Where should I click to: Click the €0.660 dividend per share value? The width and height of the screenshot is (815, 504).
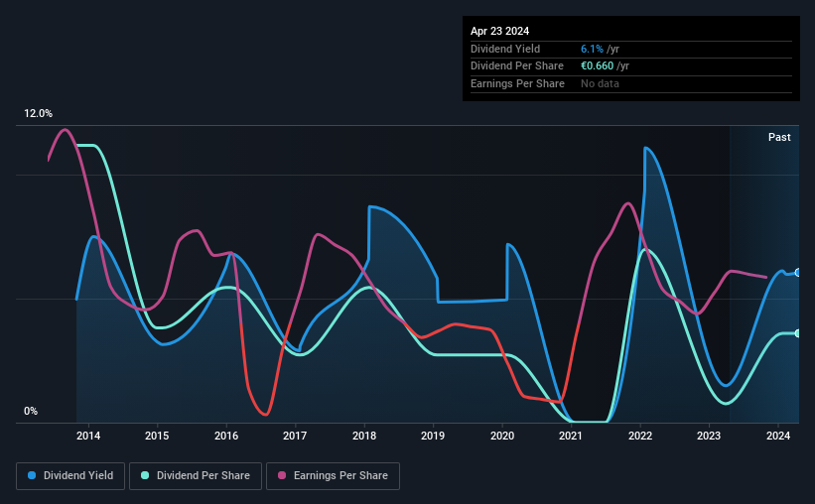coord(598,66)
